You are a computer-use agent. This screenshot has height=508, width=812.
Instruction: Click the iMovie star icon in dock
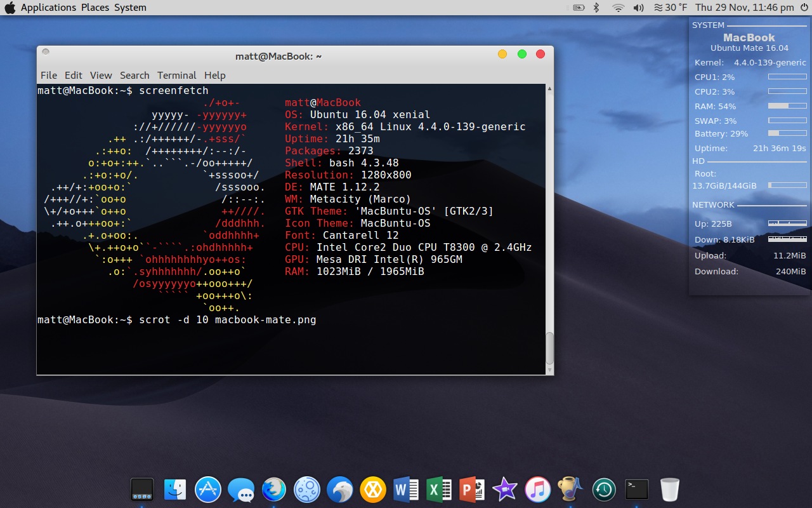click(505, 489)
